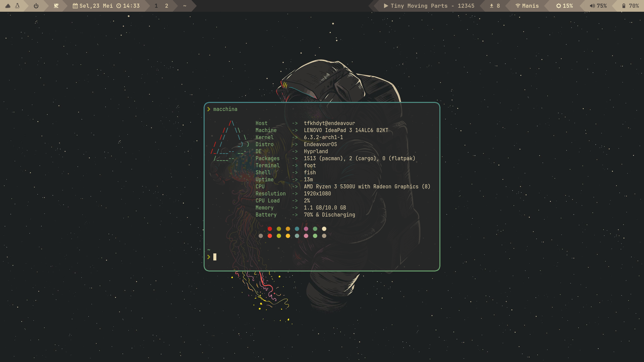Click the macchina command text in terminal
This screenshot has width=644, height=362.
point(225,109)
